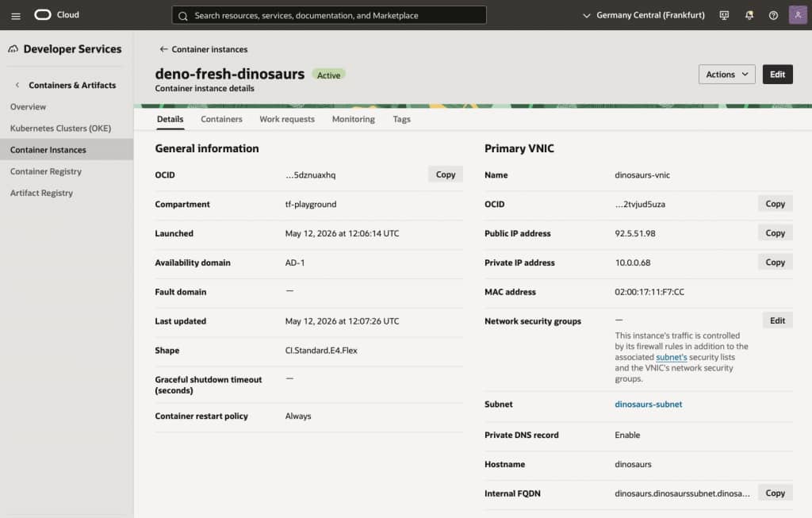This screenshot has height=518, width=812.
Task: Switch to the Details tab
Action: click(x=170, y=119)
